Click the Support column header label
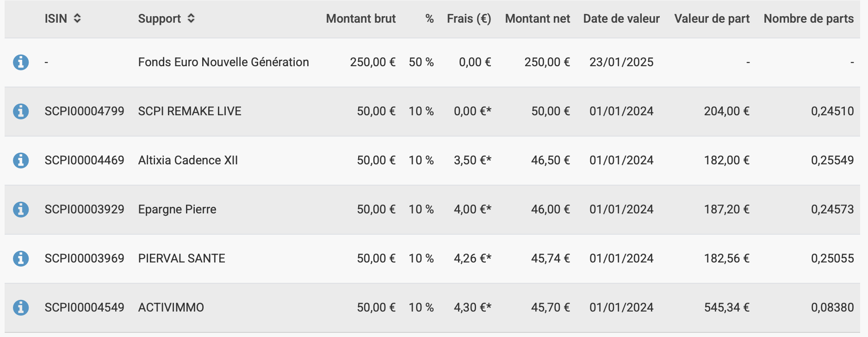This screenshot has width=868, height=337. pyautogui.click(x=159, y=19)
